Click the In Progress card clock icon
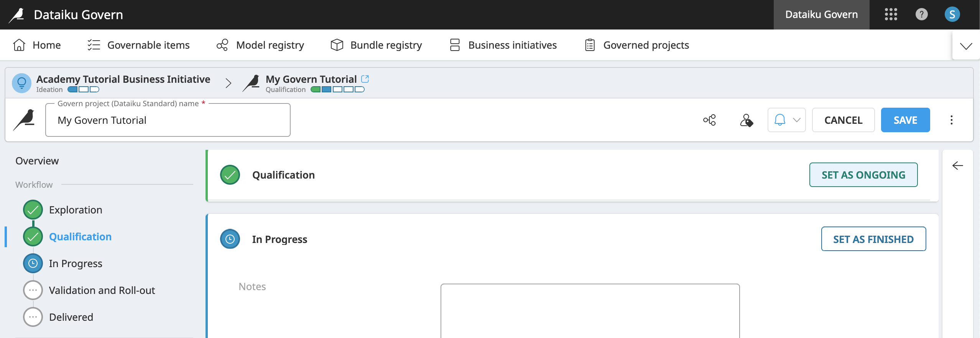This screenshot has height=338, width=980. click(x=230, y=239)
